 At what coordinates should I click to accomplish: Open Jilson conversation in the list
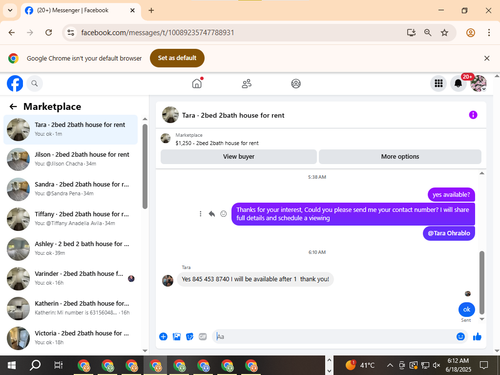coord(70,159)
